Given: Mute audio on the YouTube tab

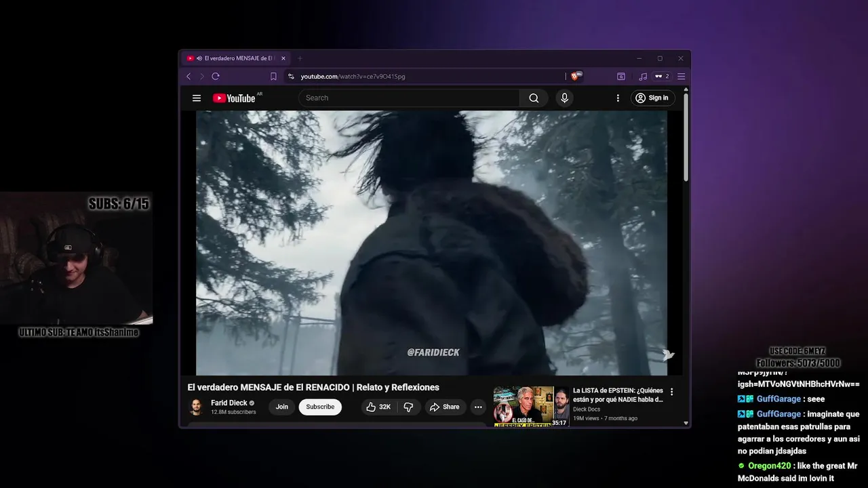Looking at the screenshot, I should (199, 58).
